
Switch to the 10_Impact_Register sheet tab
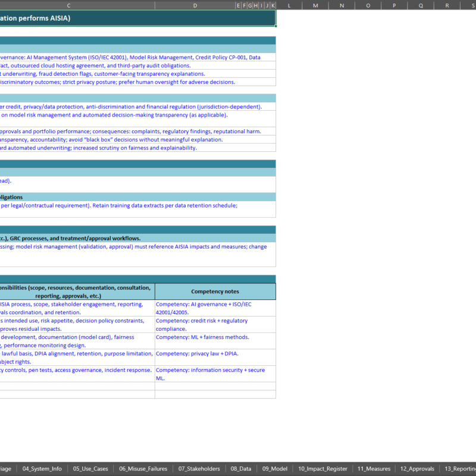click(x=322, y=469)
